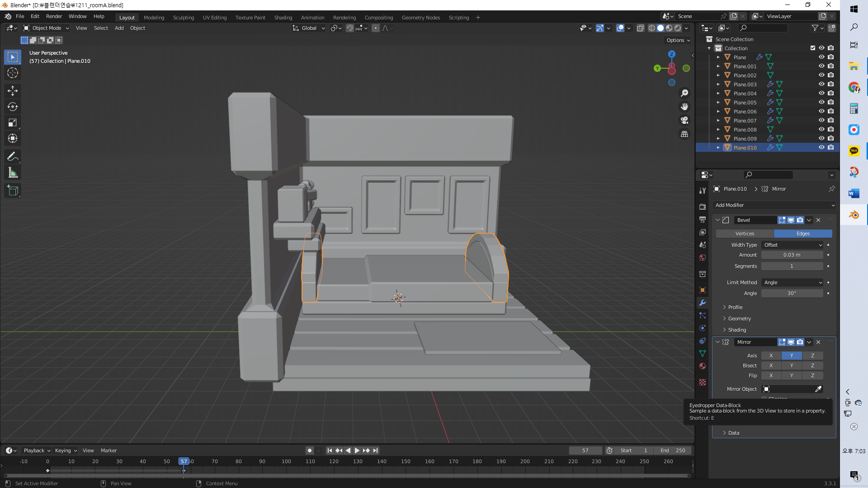This screenshot has width=868, height=488.
Task: Open the Render menu
Action: coord(54,16)
